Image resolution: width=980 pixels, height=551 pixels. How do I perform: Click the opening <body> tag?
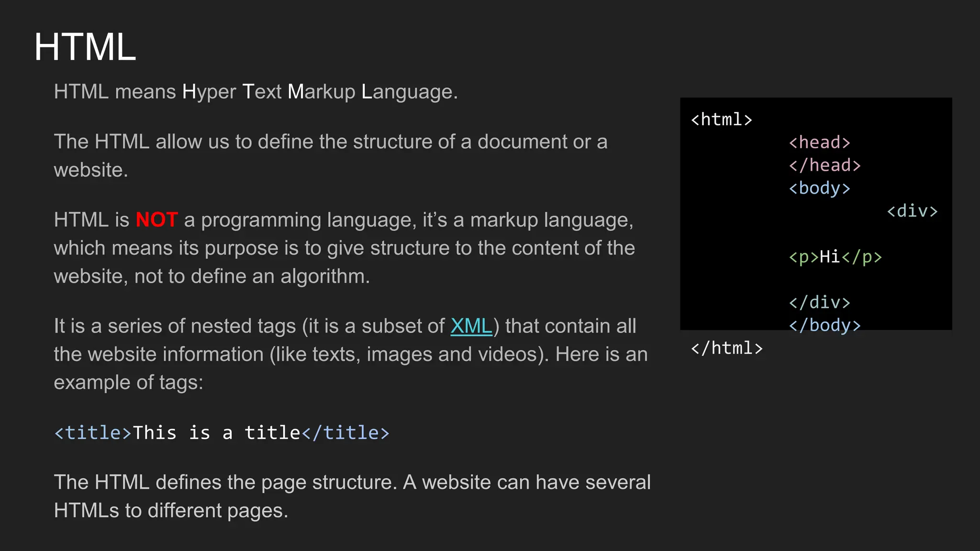(x=819, y=188)
